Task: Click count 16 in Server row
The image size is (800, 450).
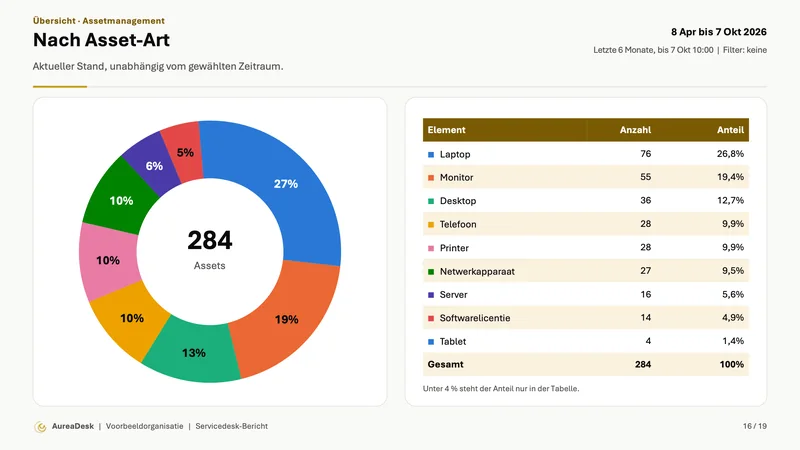Action: coord(645,294)
